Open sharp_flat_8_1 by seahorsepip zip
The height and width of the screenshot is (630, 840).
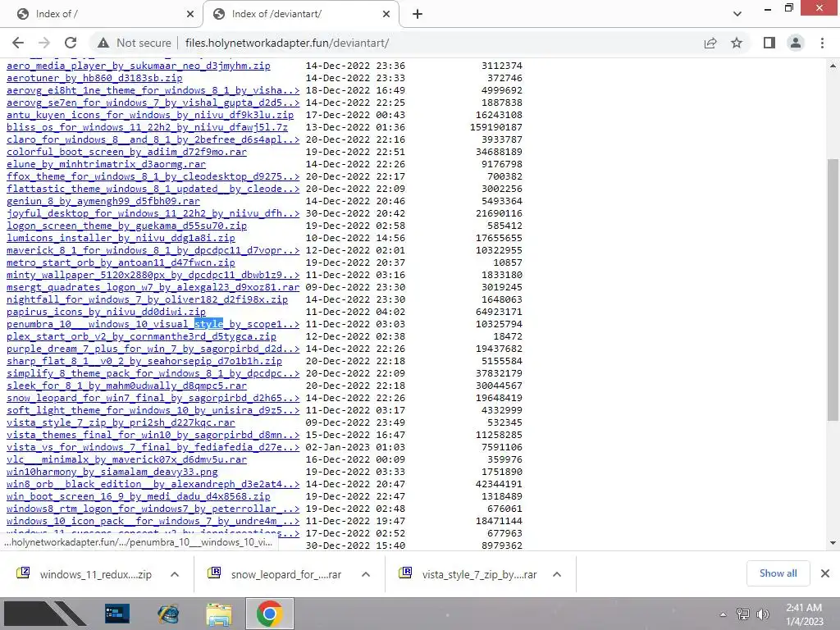(144, 362)
